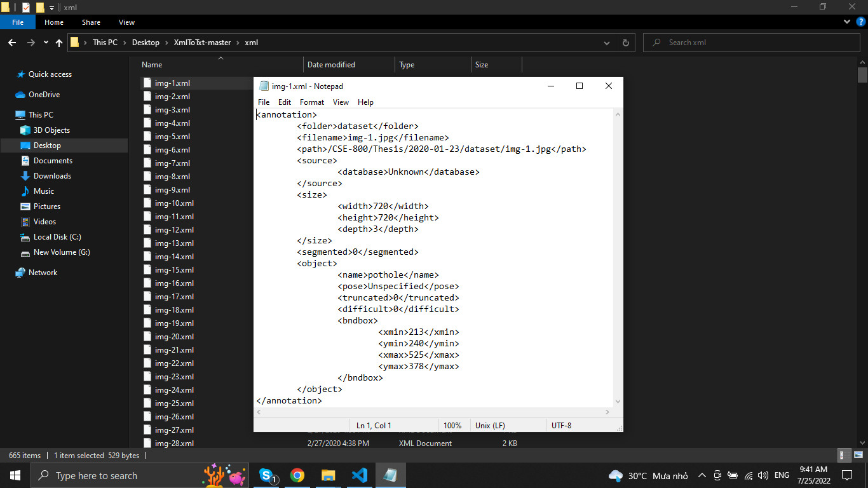Open Notepad's Edit menu
Viewport: 868px width, 488px height.
(x=284, y=102)
